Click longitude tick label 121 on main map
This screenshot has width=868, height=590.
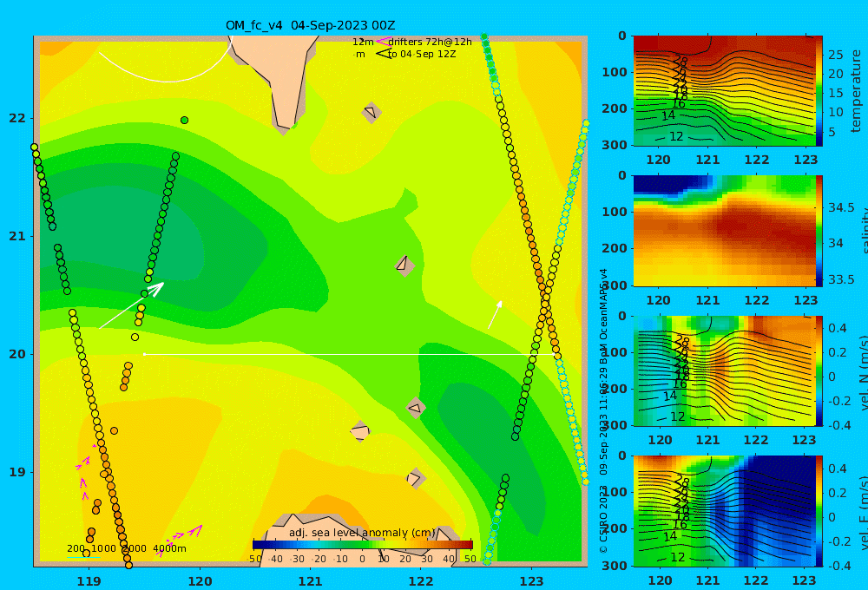point(311,581)
